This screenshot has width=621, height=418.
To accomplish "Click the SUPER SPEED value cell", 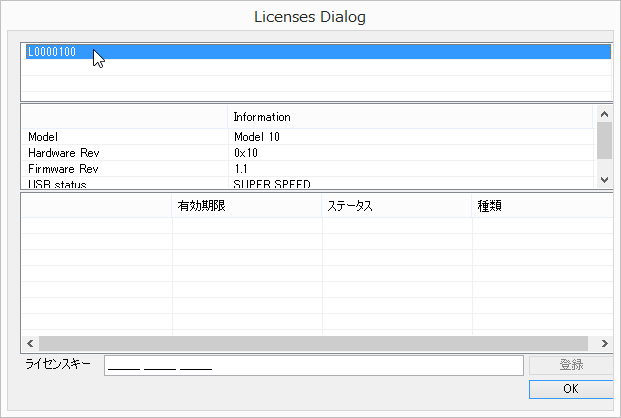I will point(272,184).
